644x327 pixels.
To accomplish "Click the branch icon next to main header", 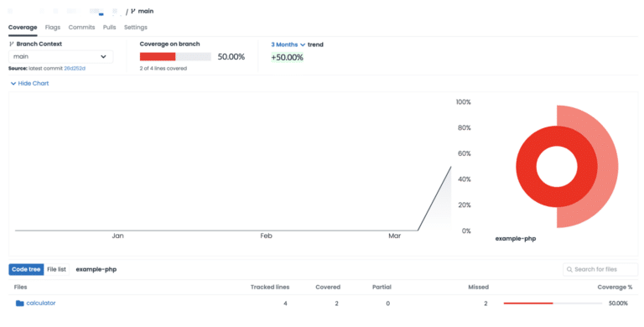I will click(133, 11).
